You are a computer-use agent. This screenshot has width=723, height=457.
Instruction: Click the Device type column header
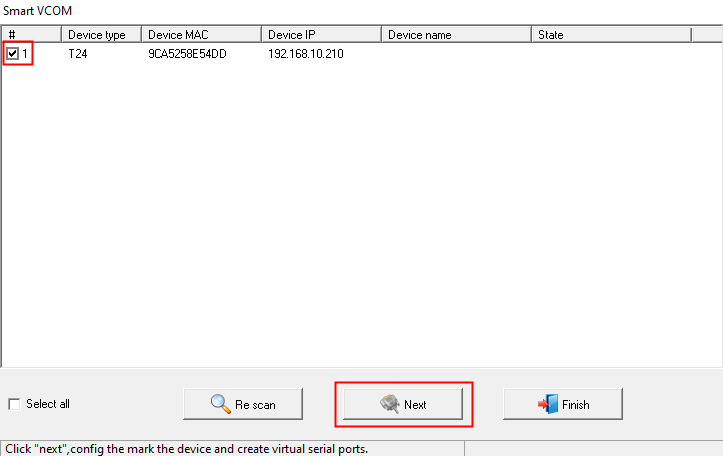(x=100, y=35)
